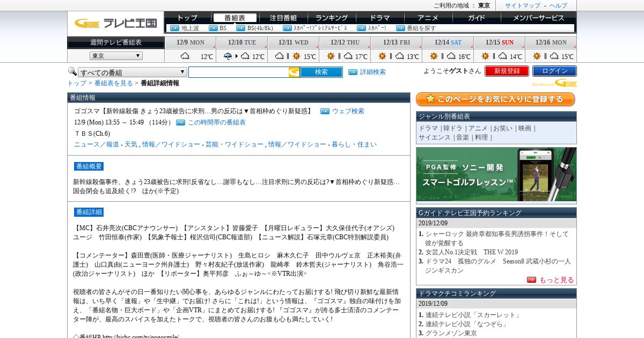Click sunny weather icon for 12/12
Image resolution: width=644 pixels, height=338 pixels.
pos(331,56)
